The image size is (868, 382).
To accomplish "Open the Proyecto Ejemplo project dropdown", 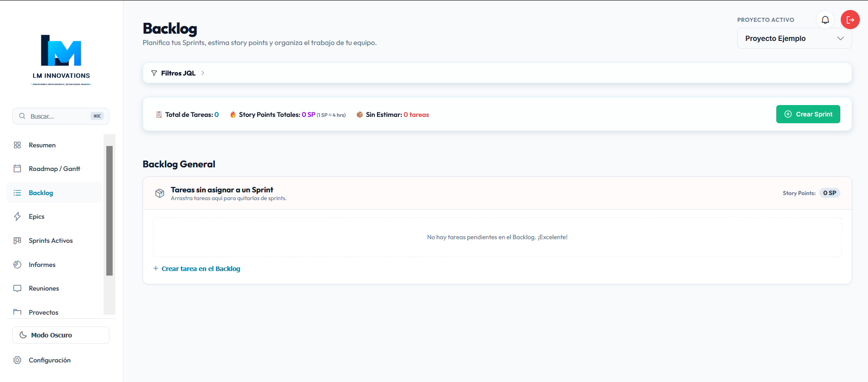I will 794,38.
